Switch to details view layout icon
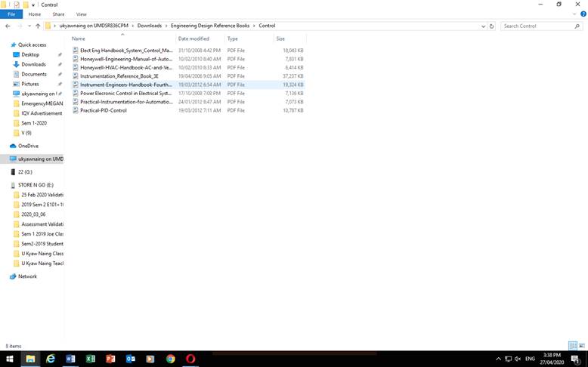 [x=573, y=345]
